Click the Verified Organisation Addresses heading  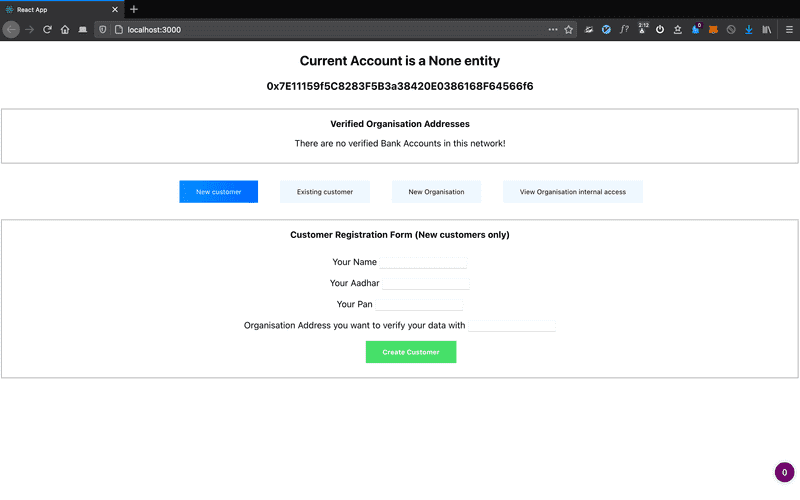tap(399, 124)
